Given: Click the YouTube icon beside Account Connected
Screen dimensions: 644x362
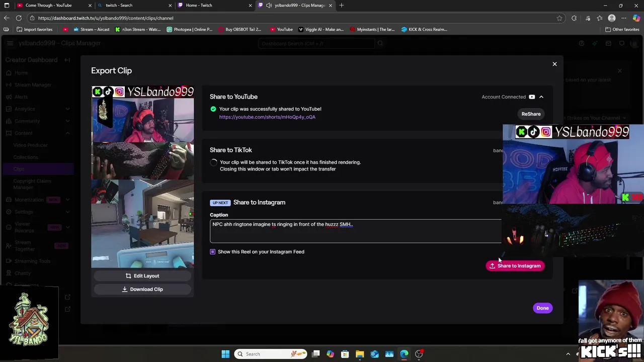Looking at the screenshot, I should pyautogui.click(x=532, y=97).
